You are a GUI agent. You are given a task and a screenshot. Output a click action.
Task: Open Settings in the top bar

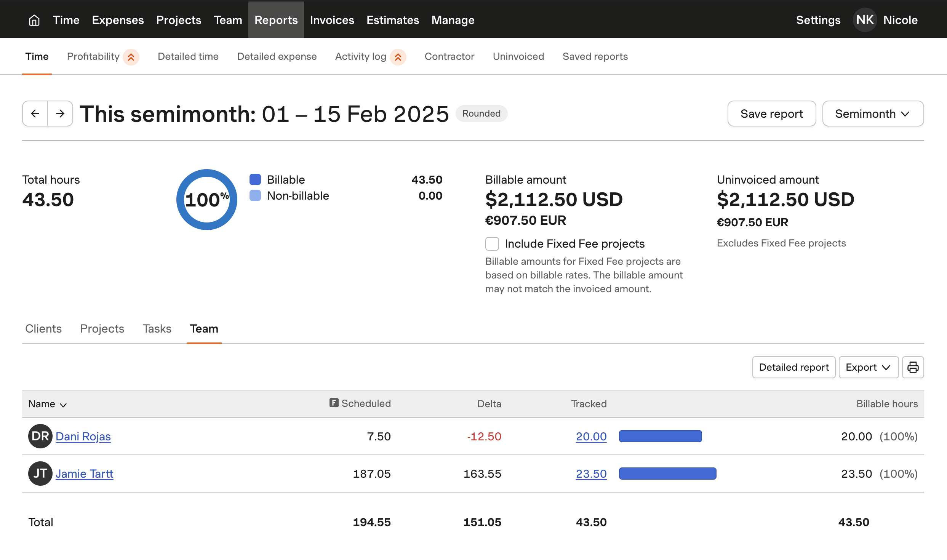[818, 20]
